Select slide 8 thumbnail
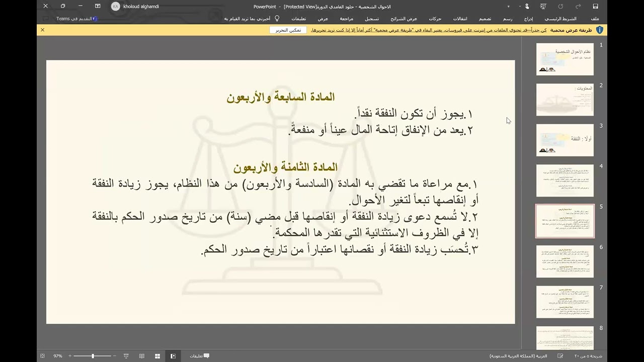 (x=565, y=338)
